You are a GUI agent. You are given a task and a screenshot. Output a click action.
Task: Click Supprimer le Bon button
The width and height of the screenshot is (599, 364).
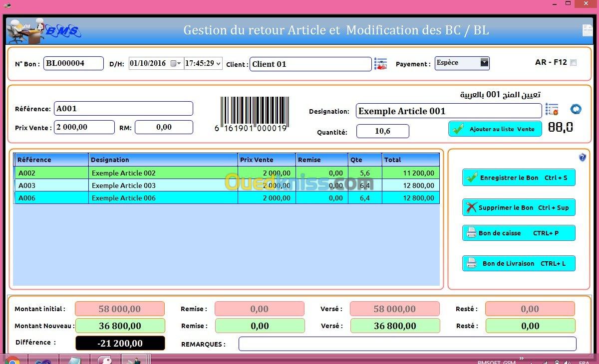coord(519,208)
